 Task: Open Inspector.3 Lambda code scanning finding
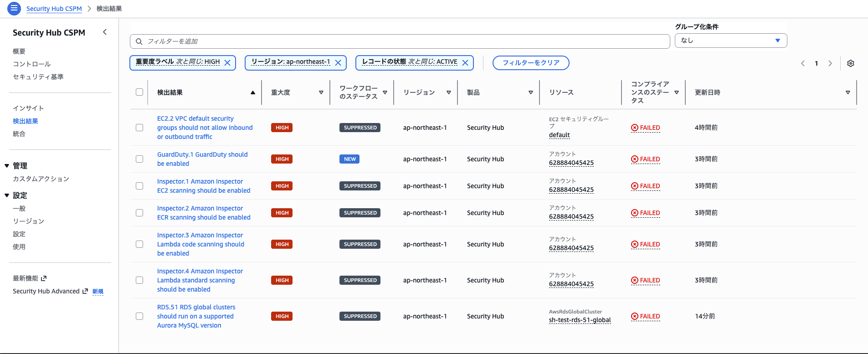[x=201, y=244]
